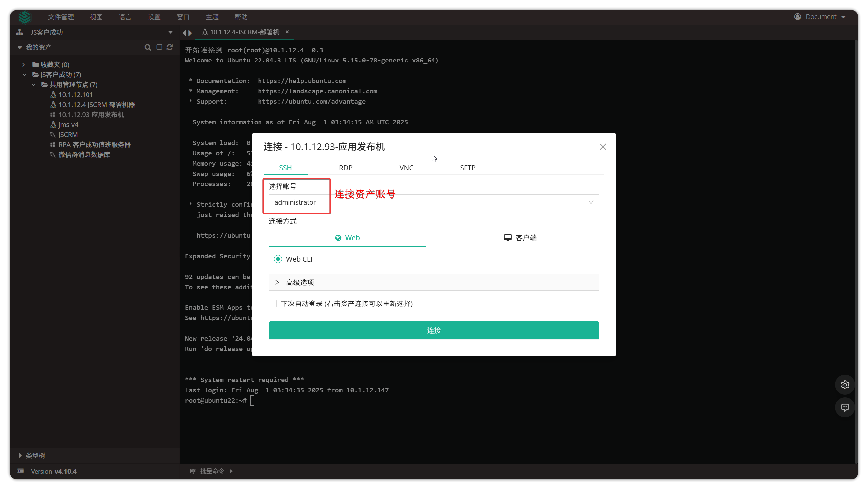The height and width of the screenshot is (486, 868).
Task: Click the terminal prompt root@ubuntu22
Action: click(216, 400)
